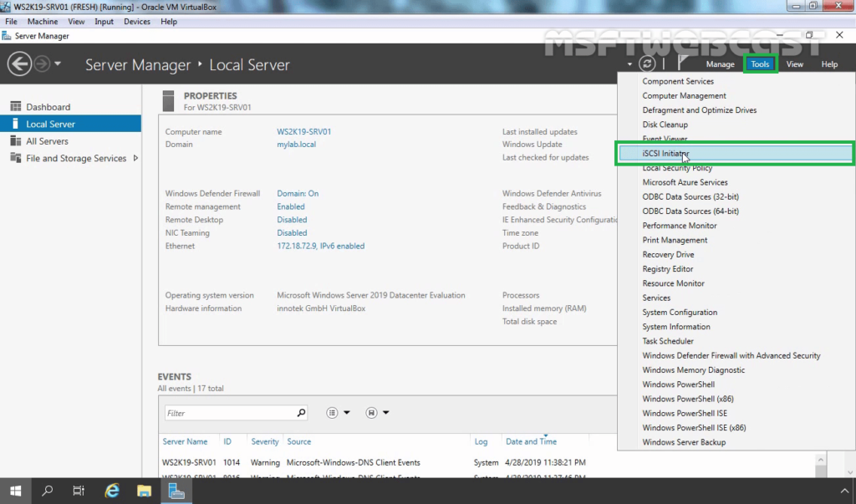Image resolution: width=856 pixels, height=504 pixels.
Task: Refresh Server Manager with the refresh icon
Action: tap(647, 64)
